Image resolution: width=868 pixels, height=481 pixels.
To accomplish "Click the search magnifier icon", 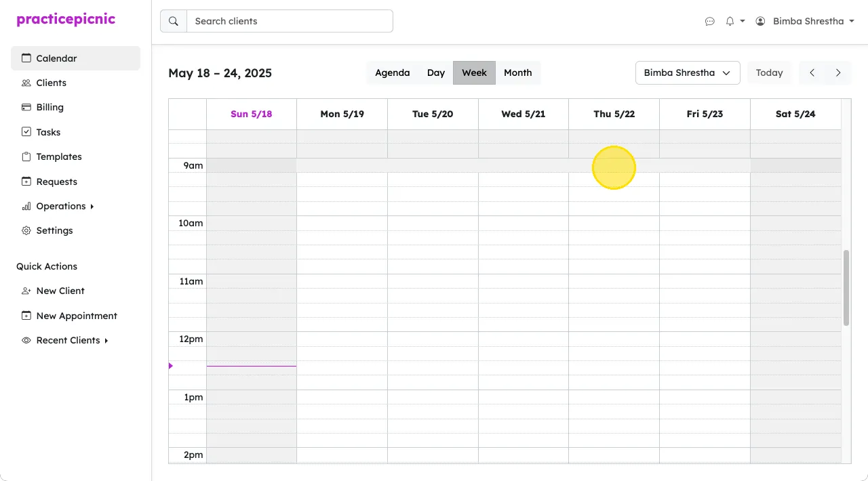I will pos(174,21).
